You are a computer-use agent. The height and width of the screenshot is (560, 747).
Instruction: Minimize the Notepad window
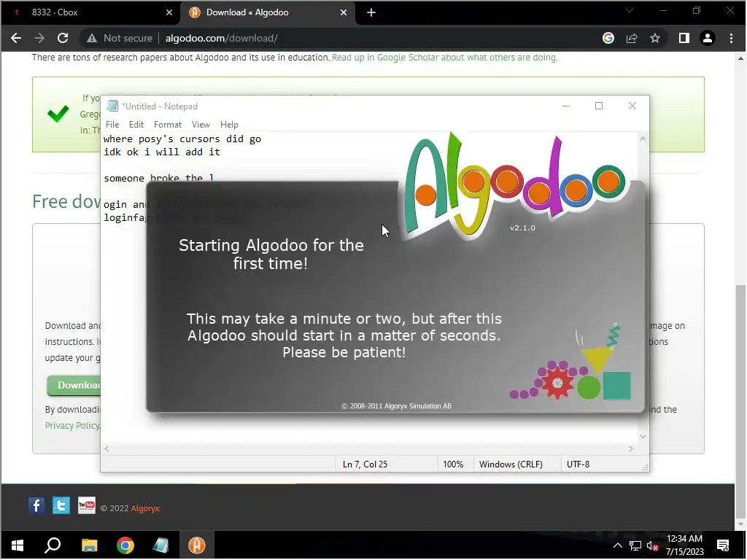tap(566, 106)
